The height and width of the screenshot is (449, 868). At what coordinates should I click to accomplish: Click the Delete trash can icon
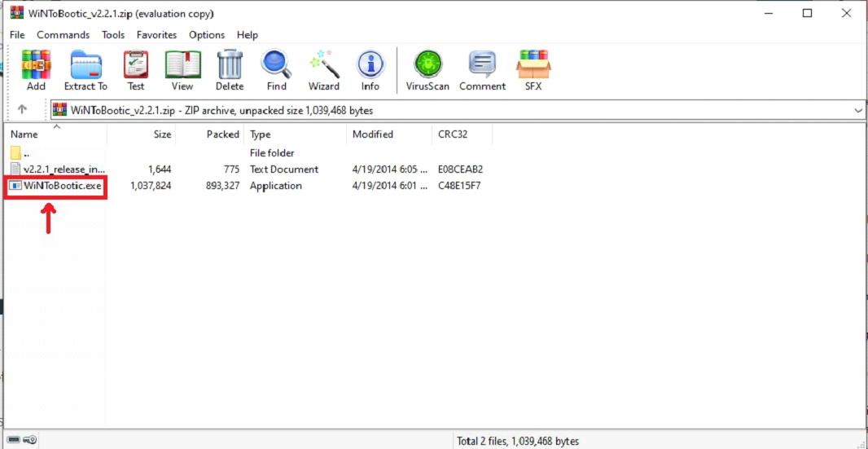tap(230, 64)
